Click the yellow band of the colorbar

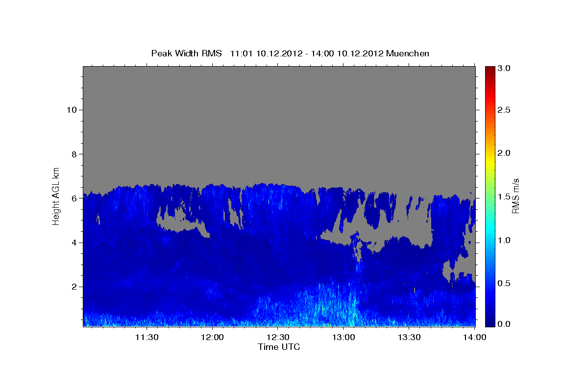pyautogui.click(x=490, y=162)
